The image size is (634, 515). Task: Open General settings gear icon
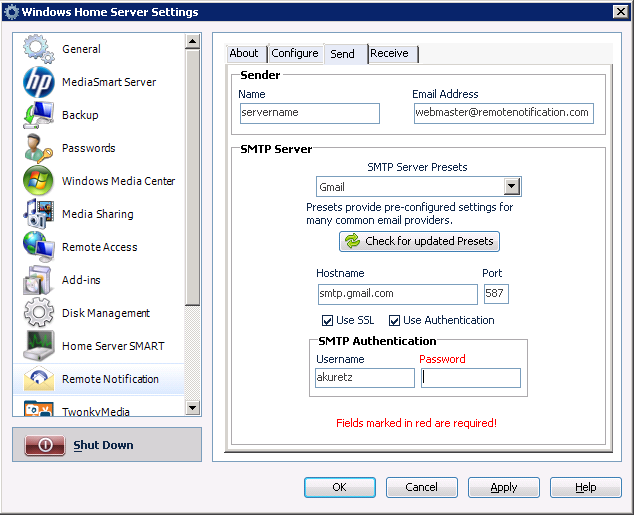[x=38, y=49]
